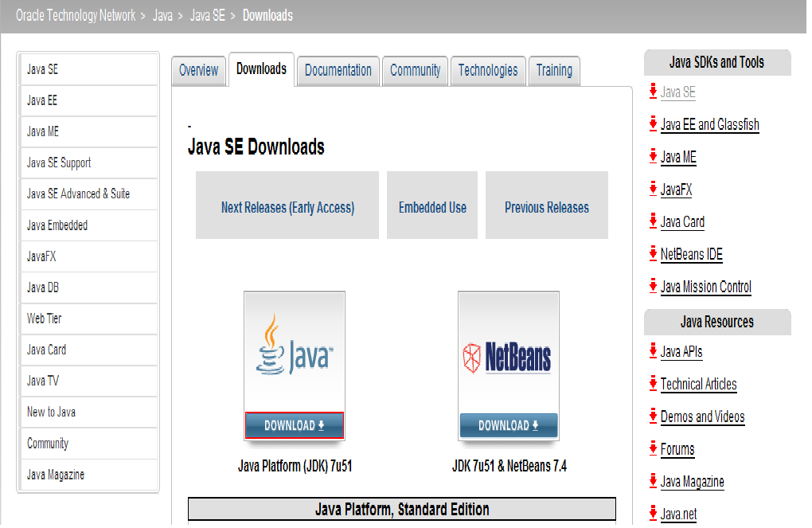
Task: Open Java EE and Glassfish link
Action: (709, 125)
